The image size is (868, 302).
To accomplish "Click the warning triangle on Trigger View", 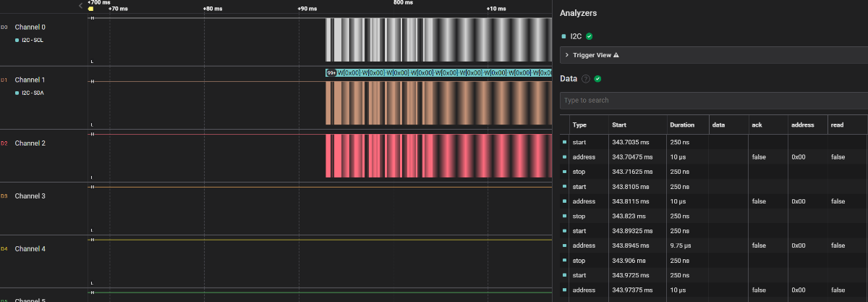I will 616,55.
